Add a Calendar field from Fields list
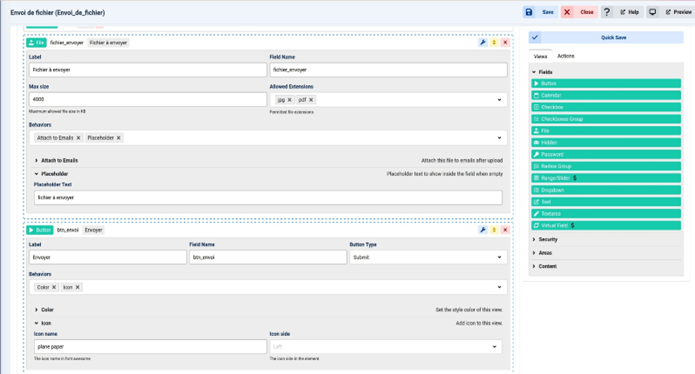 (x=606, y=95)
